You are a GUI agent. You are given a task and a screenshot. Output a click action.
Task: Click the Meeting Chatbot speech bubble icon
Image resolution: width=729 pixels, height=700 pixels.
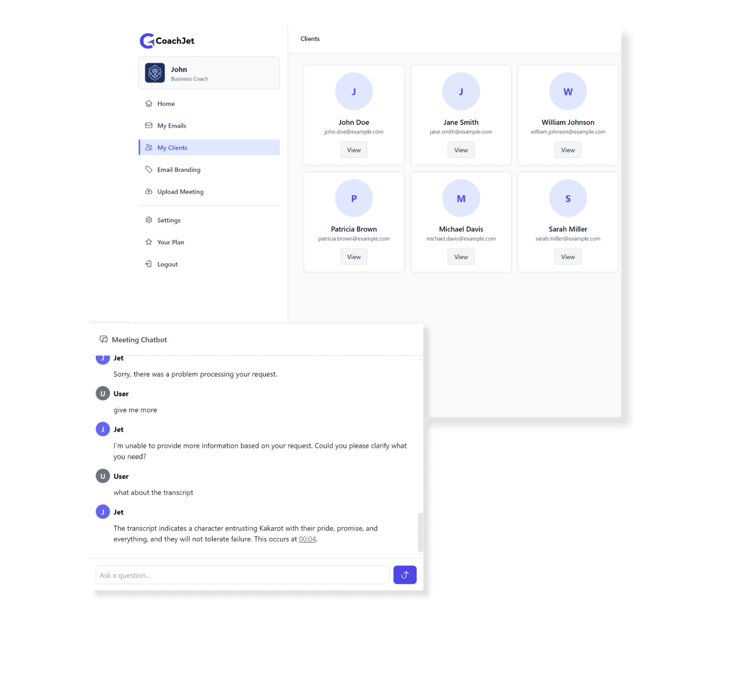pyautogui.click(x=104, y=339)
